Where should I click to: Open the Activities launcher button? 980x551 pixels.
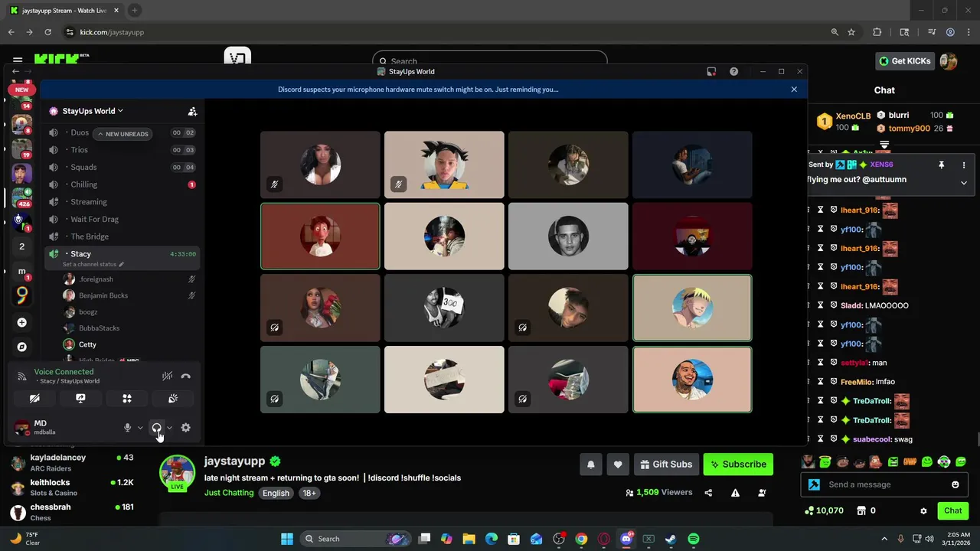click(x=127, y=398)
